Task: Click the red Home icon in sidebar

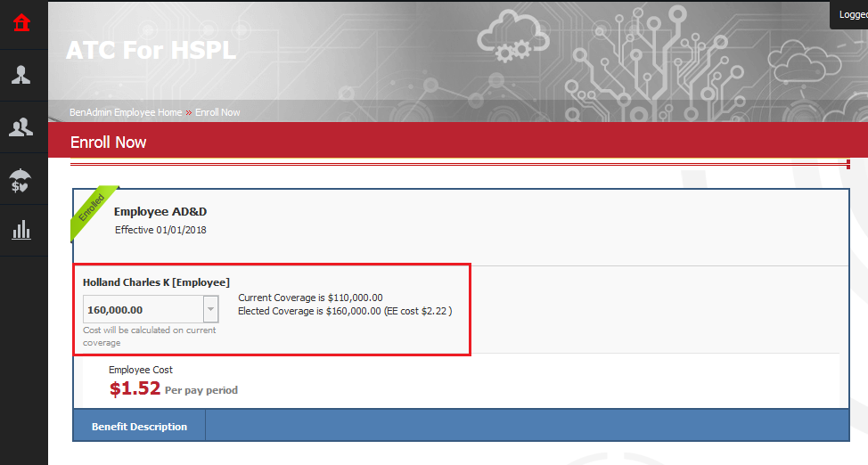Action: click(22, 23)
